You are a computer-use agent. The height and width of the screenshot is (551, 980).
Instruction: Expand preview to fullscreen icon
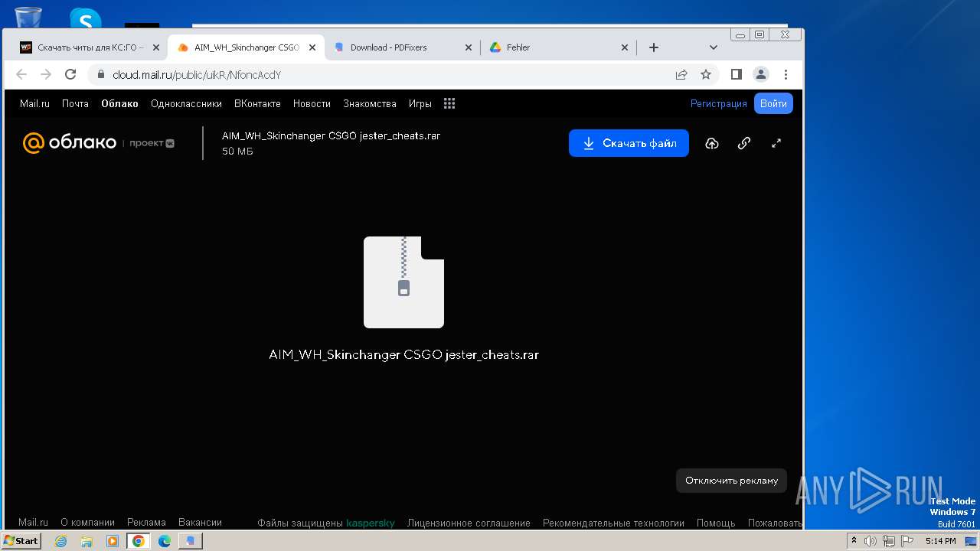(776, 143)
